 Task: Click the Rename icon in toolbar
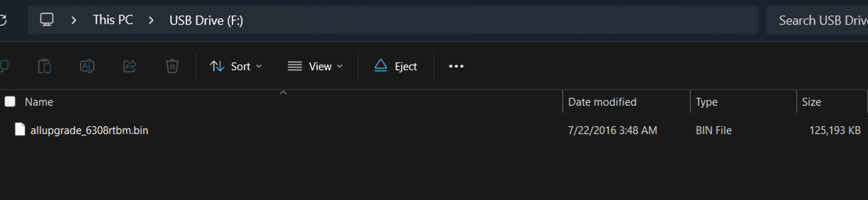click(87, 66)
